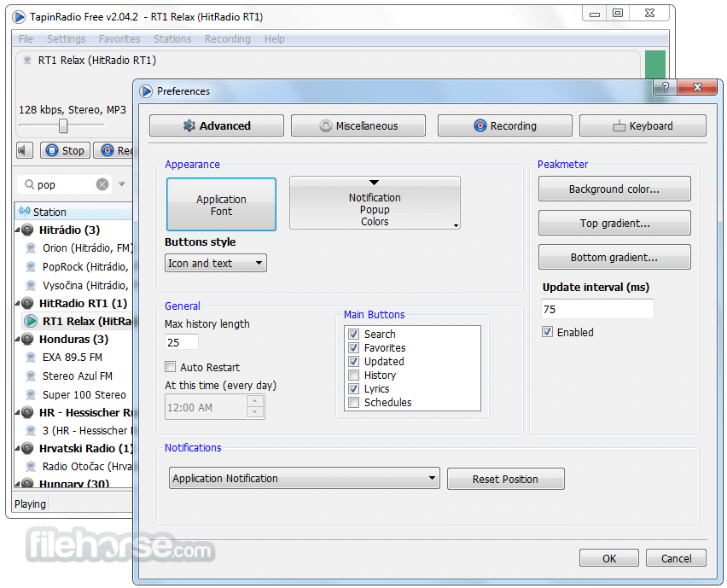
Task: Collapse the Honduras (3) group
Action: point(17,339)
